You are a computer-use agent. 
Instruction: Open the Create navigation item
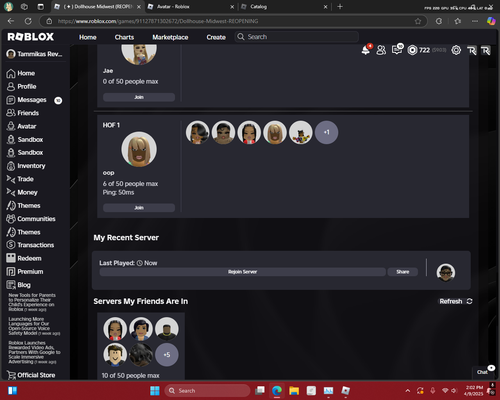tap(216, 37)
